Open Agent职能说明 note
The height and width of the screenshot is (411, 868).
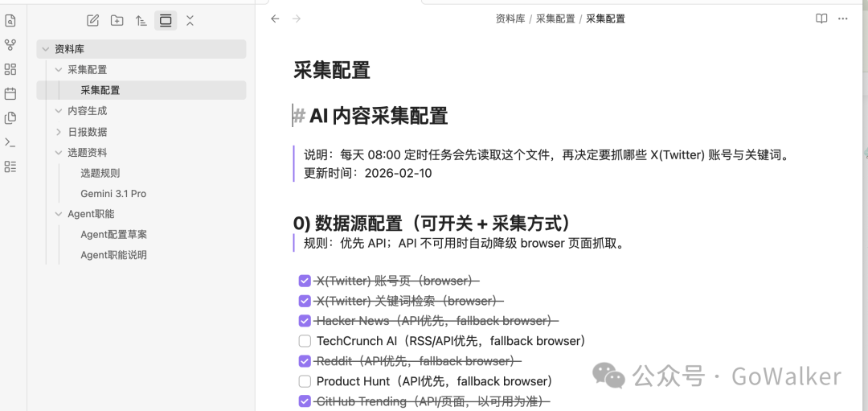coord(114,255)
